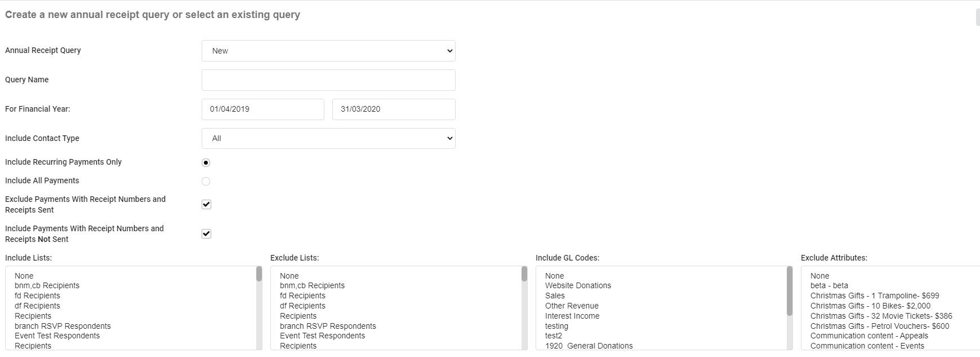Choose Interest Income GL code
This screenshot has height=357, width=980.
point(572,316)
